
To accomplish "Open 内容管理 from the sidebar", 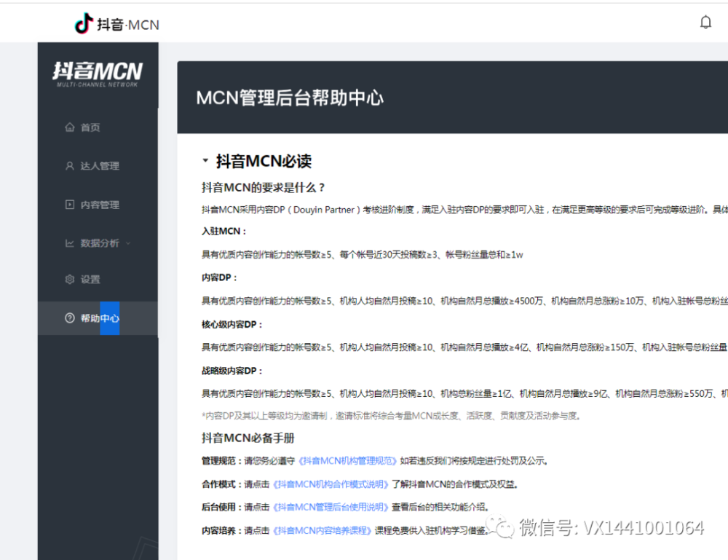I will tap(98, 205).
